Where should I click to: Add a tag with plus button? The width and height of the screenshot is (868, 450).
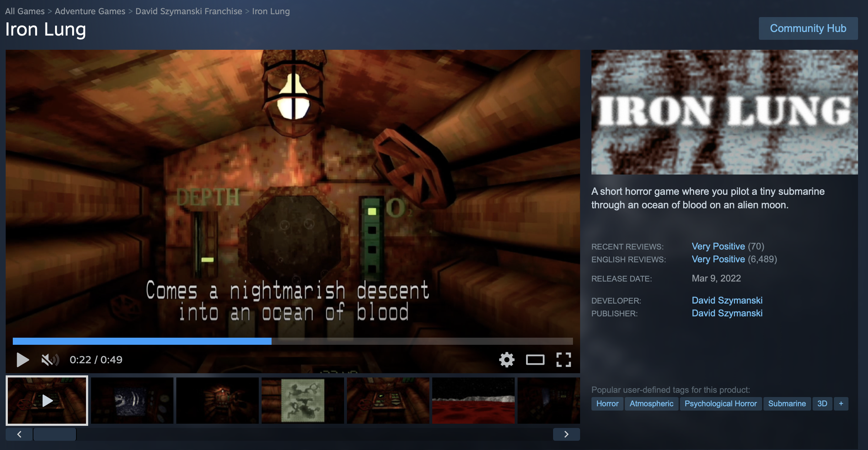(x=841, y=403)
